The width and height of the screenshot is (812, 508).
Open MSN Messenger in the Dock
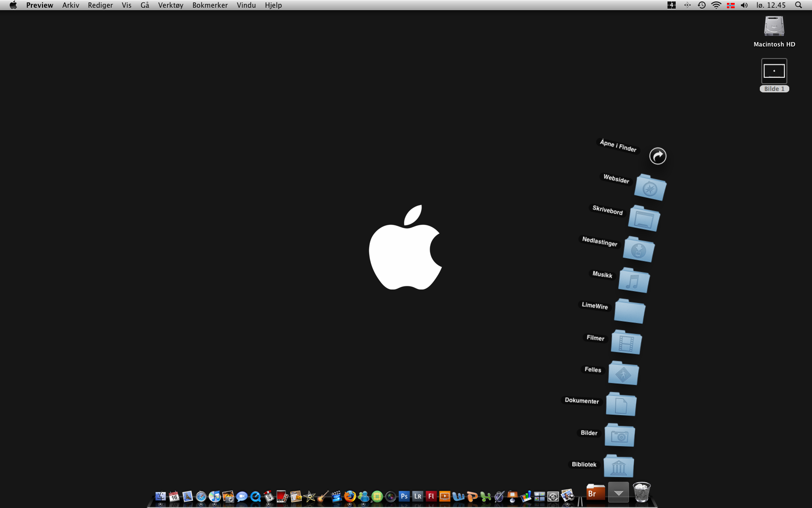pos(363,496)
